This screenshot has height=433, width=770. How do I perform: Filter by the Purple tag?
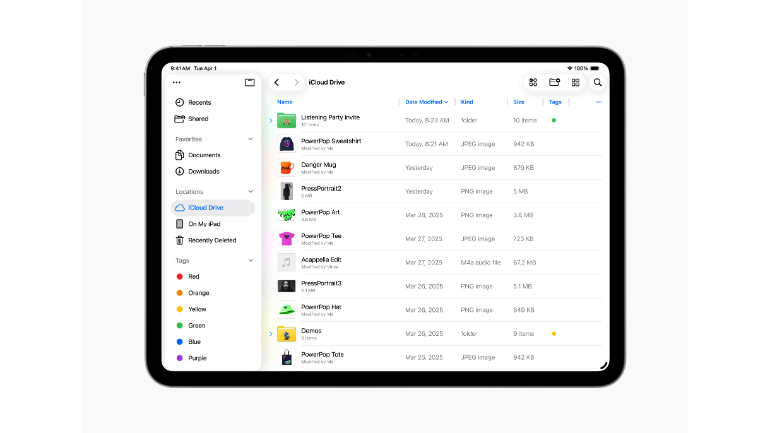point(197,358)
